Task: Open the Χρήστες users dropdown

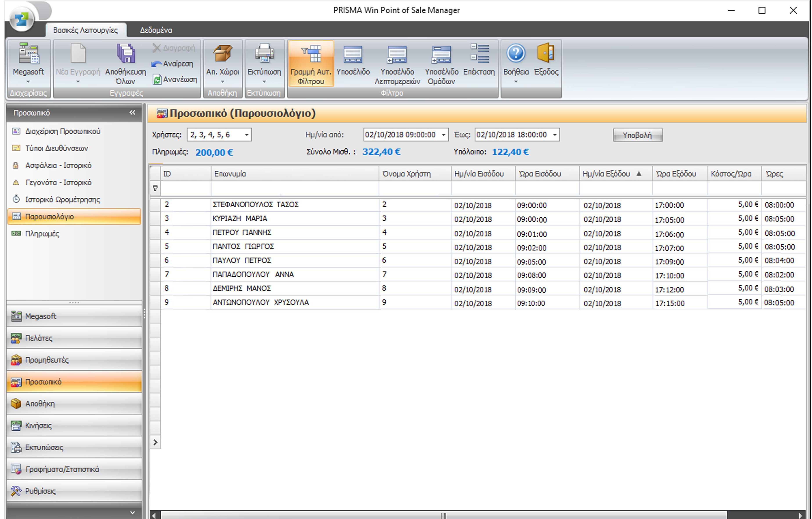Action: click(247, 135)
